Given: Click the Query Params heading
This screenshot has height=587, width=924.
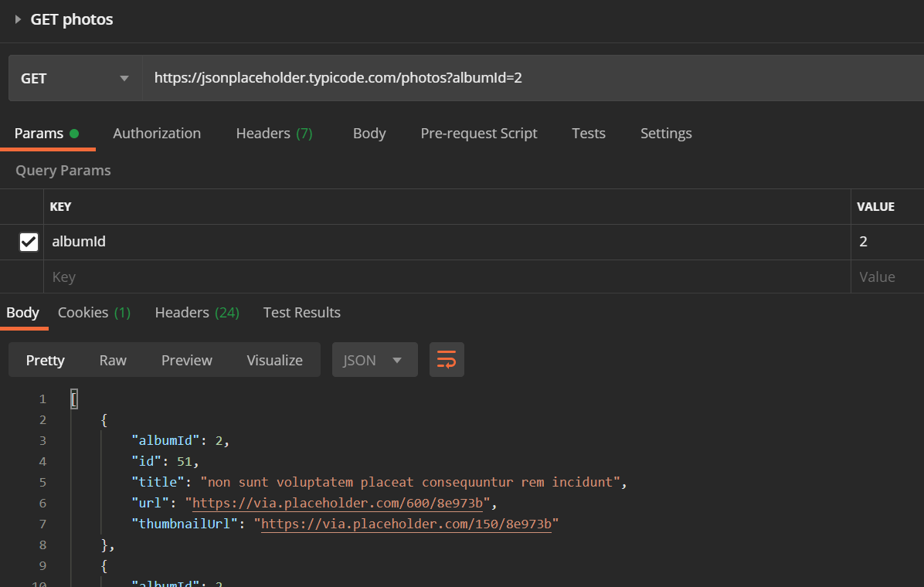Looking at the screenshot, I should pyautogui.click(x=63, y=171).
